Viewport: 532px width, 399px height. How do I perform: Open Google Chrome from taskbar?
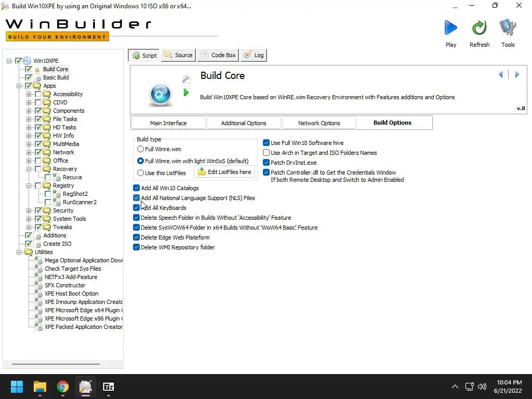point(63,387)
